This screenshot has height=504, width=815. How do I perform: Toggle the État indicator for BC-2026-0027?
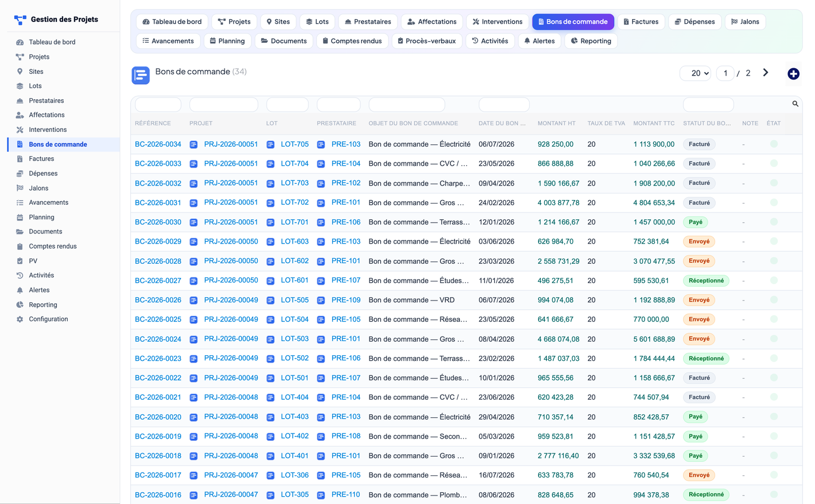[x=774, y=280]
